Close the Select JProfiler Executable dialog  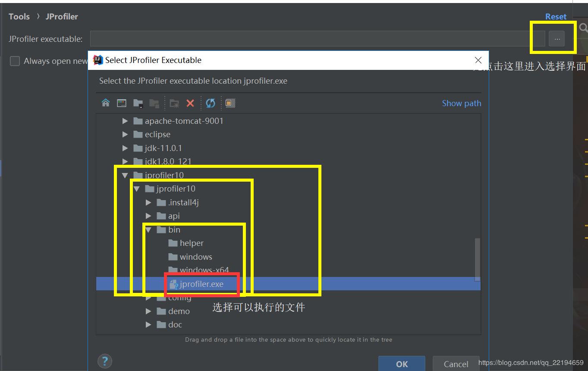point(478,60)
